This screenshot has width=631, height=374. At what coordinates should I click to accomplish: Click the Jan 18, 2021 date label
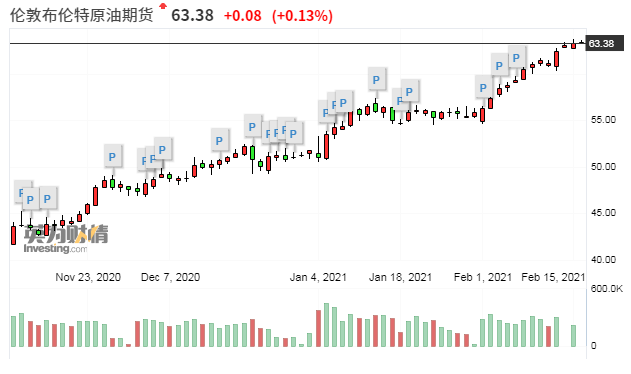(400, 277)
